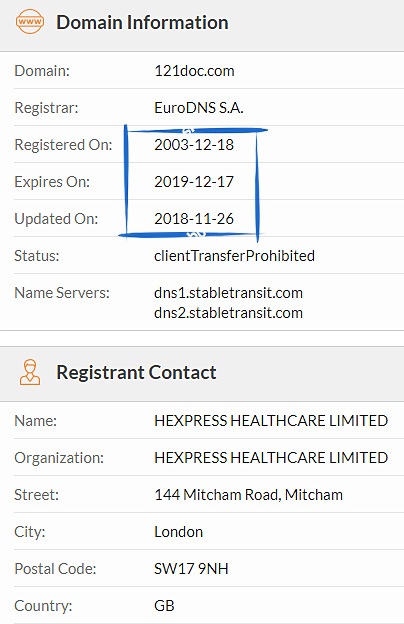Click the registrant person icon

[x=30, y=372]
